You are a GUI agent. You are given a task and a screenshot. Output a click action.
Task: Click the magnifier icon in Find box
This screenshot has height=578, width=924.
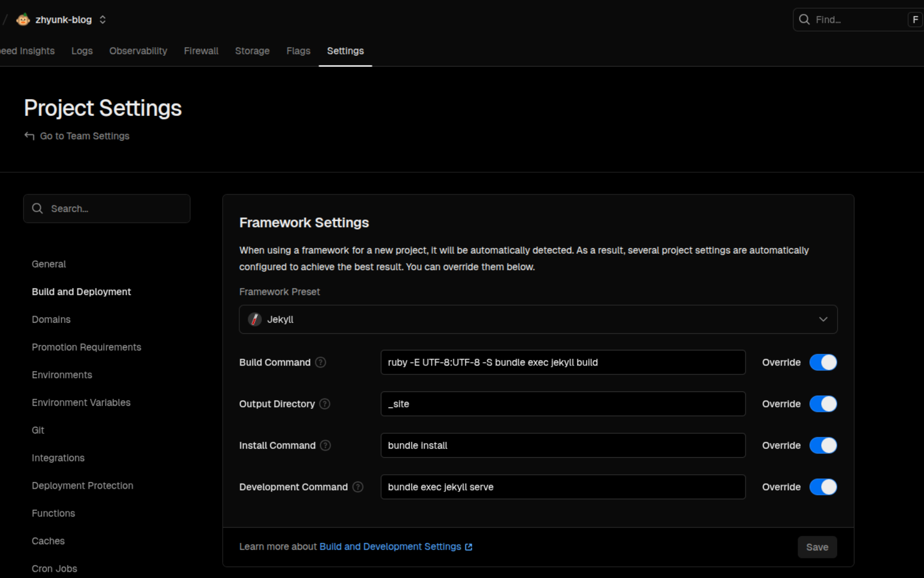point(804,19)
